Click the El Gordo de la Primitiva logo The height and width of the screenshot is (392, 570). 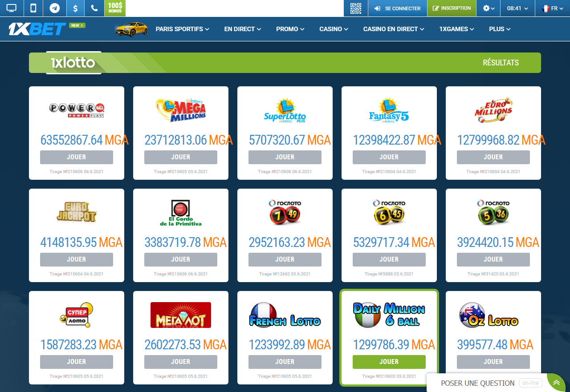coord(181,213)
